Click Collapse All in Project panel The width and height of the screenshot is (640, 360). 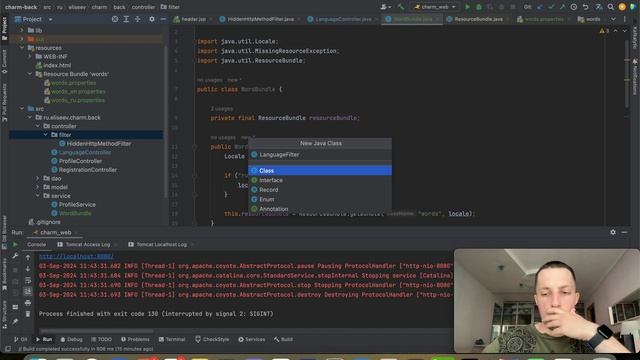(x=138, y=19)
